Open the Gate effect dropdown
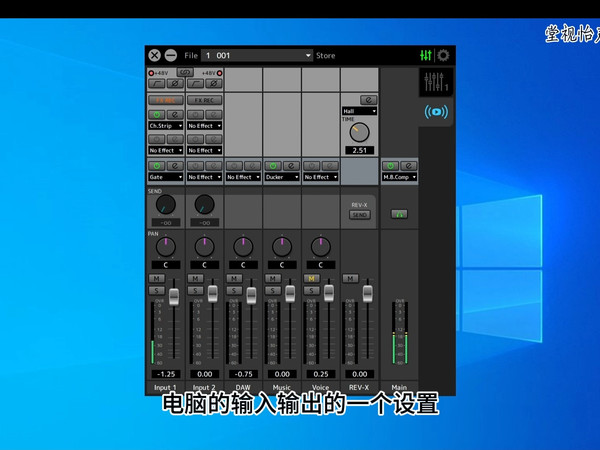 [x=166, y=177]
